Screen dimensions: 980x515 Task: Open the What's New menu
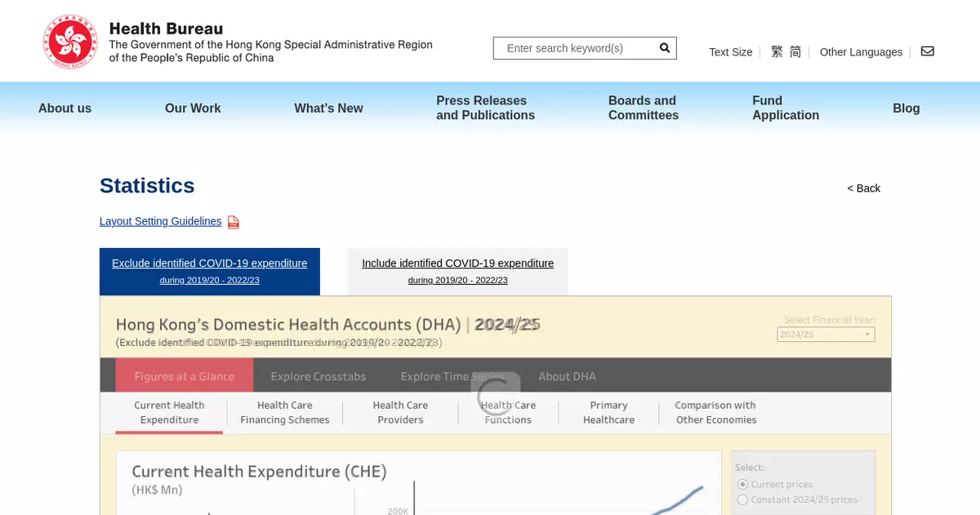328,108
